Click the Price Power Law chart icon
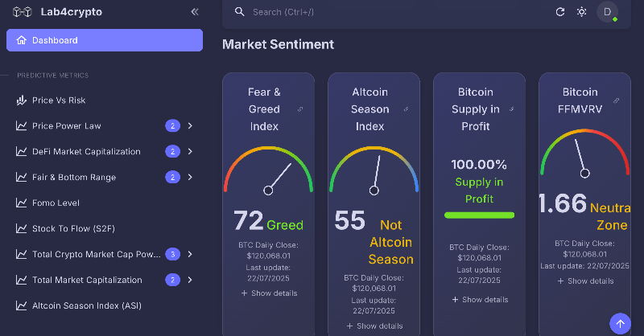Image resolution: width=644 pixels, height=336 pixels. [x=22, y=126]
